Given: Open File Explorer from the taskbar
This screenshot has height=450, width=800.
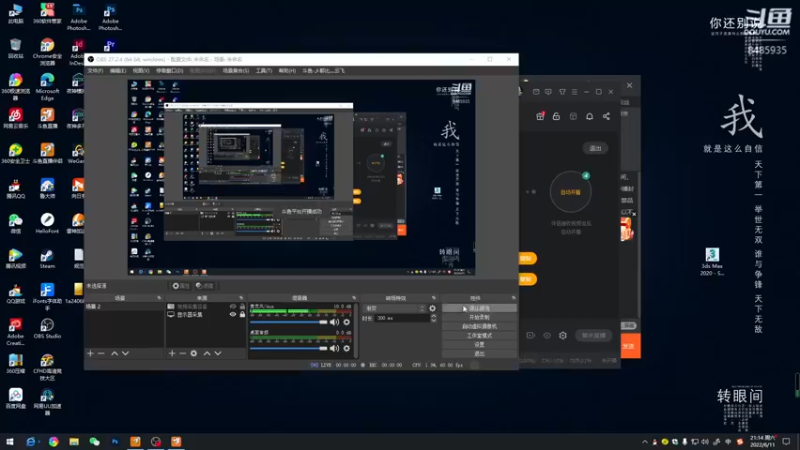Looking at the screenshot, I should click(x=74, y=442).
